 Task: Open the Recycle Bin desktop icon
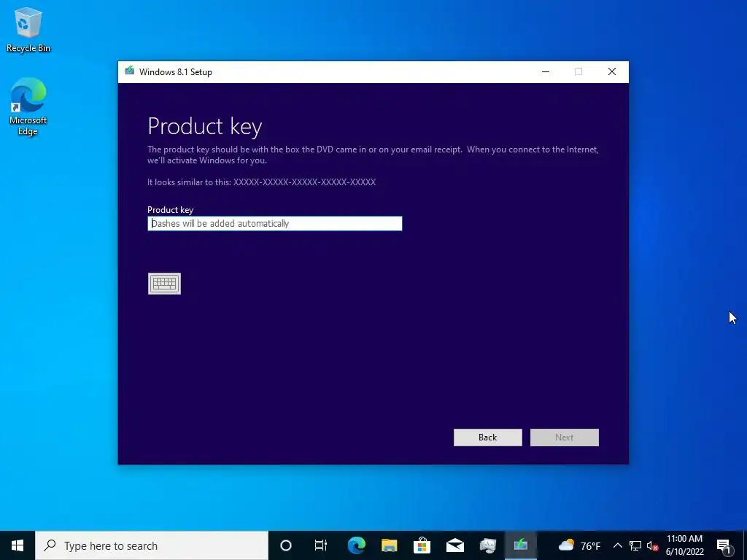pos(28,29)
